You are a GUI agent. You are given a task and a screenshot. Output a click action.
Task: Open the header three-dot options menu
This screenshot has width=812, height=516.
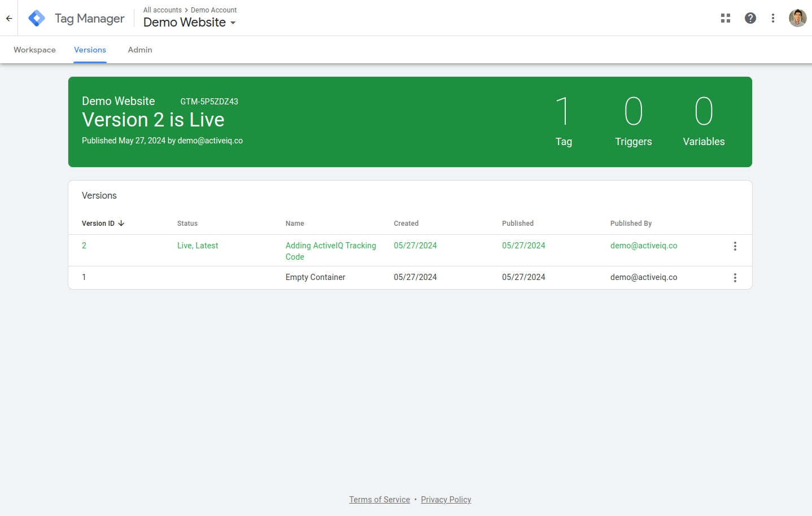click(773, 18)
